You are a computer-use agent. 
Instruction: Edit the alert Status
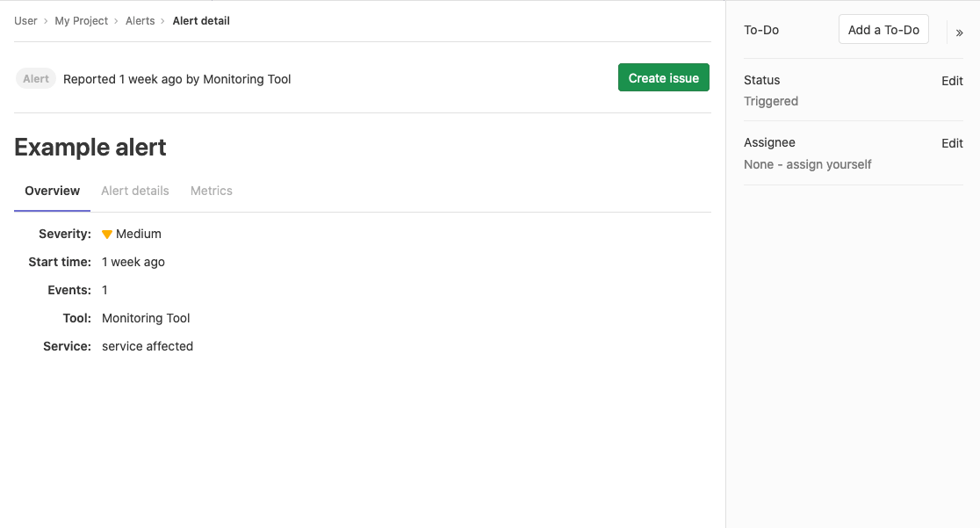click(952, 81)
